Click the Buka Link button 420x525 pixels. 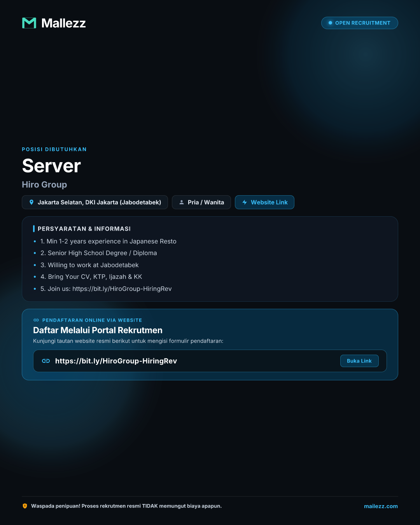click(359, 361)
